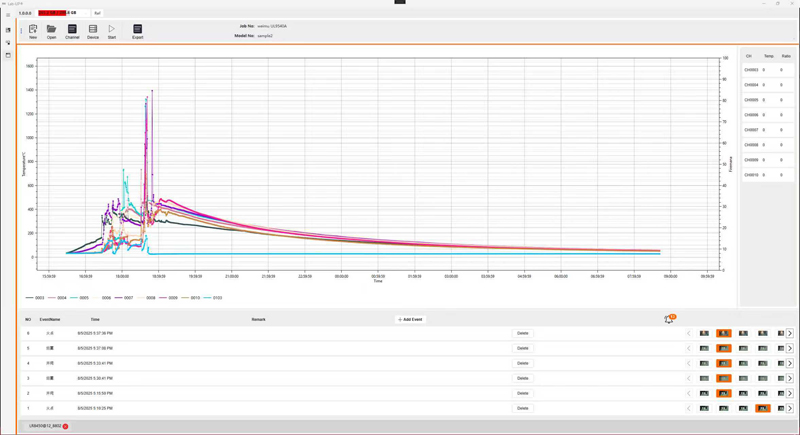The image size is (800, 435).
Task: Toggle the 0003 series in chart legend
Action: (35, 297)
